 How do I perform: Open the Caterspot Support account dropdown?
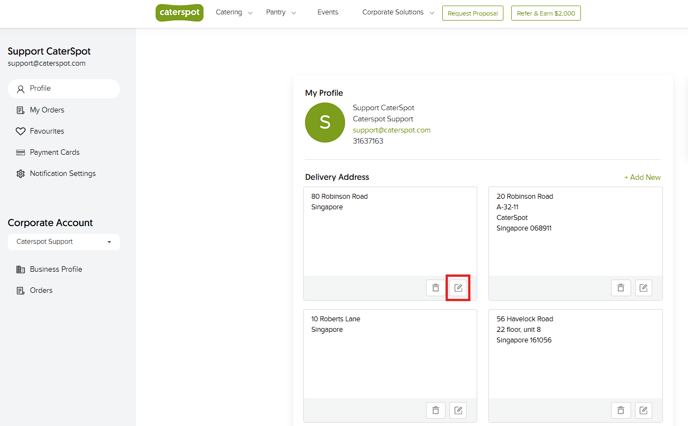coord(64,242)
